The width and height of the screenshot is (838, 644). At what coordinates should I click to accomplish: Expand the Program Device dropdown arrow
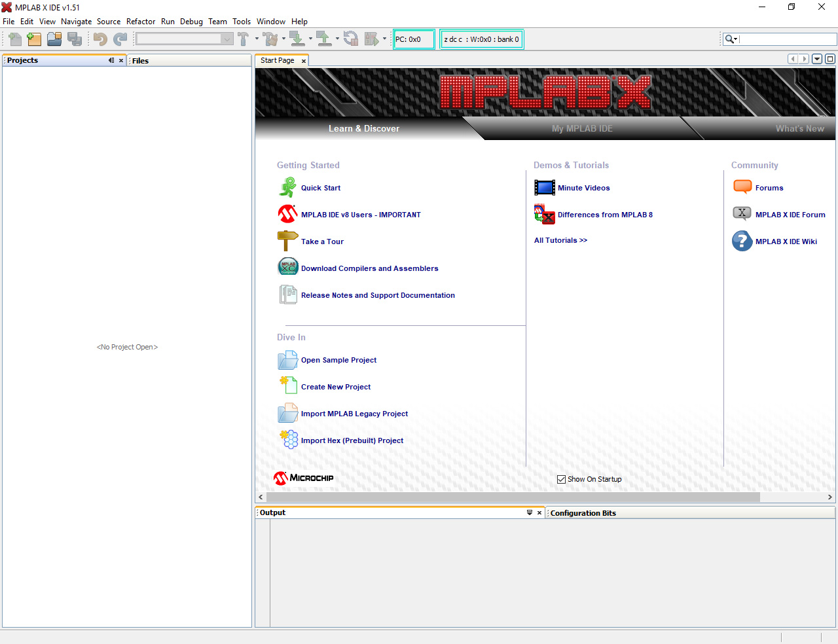[x=310, y=39]
